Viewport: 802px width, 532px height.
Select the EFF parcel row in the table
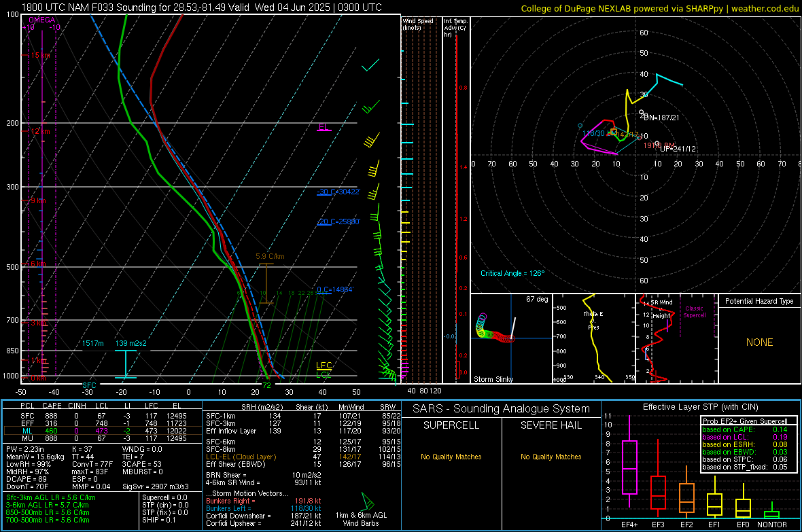[103, 423]
